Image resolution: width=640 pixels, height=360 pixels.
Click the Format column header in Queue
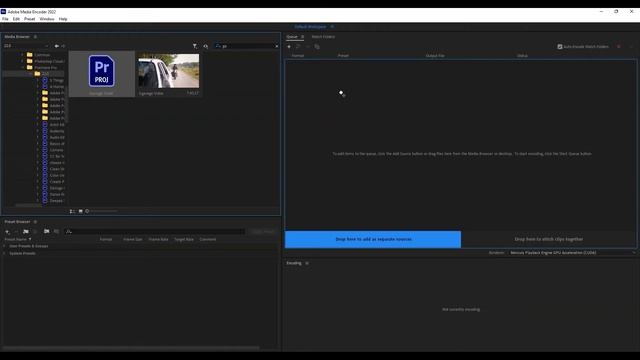tap(298, 56)
